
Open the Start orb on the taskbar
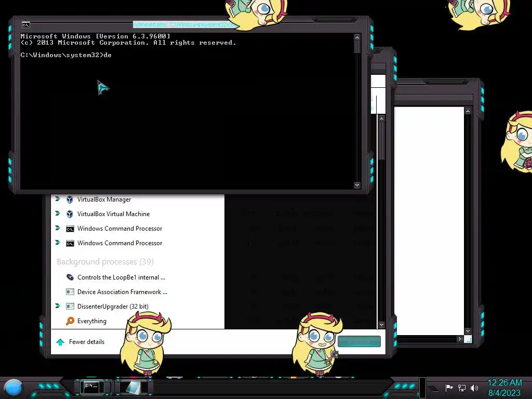pyautogui.click(x=14, y=388)
